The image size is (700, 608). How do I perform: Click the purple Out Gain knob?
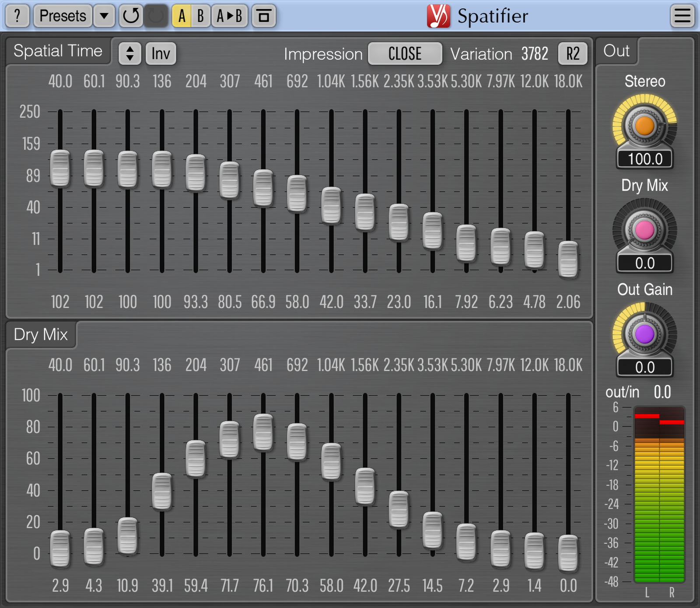pos(644,334)
